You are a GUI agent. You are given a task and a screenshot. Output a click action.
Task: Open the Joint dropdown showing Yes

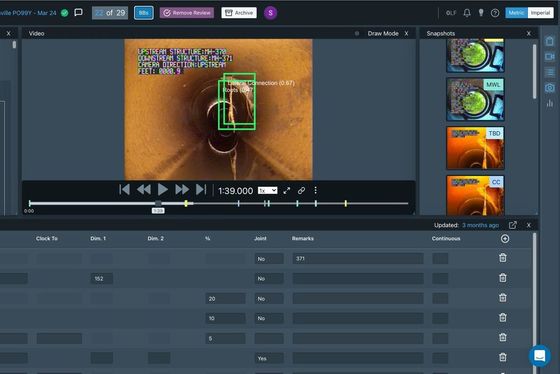pos(269,358)
